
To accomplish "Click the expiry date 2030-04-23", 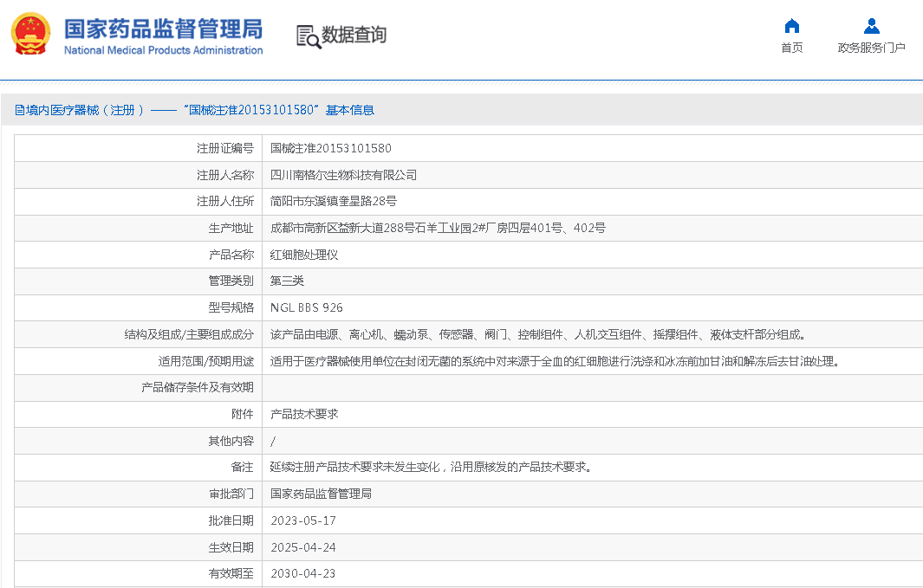I will [302, 573].
